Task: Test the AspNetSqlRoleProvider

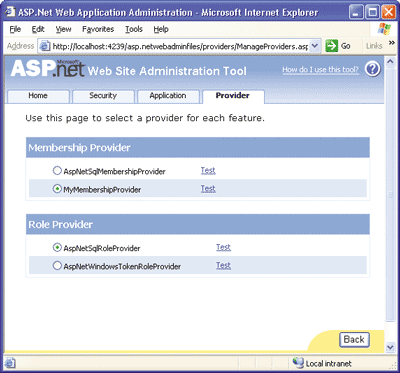Action: click(x=223, y=247)
